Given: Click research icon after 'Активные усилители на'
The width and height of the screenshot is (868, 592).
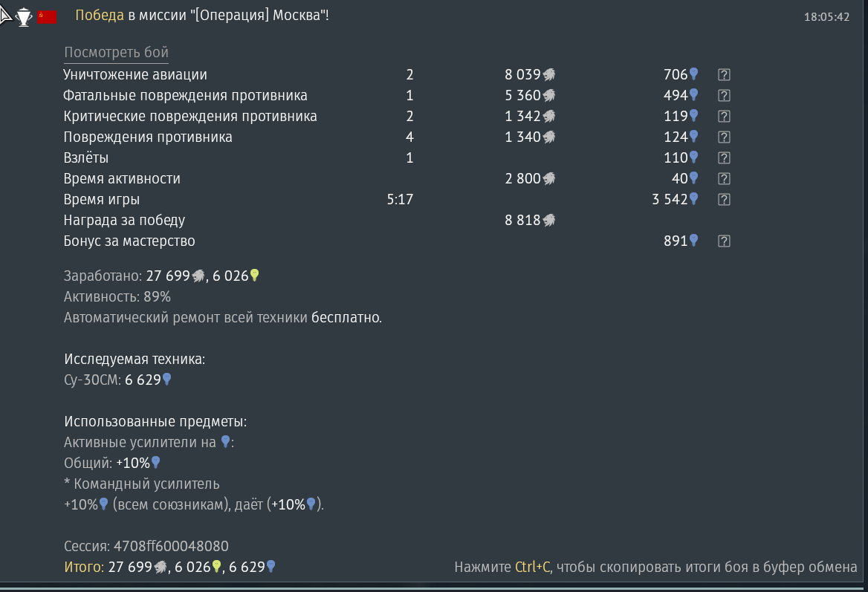Looking at the screenshot, I should [225, 441].
